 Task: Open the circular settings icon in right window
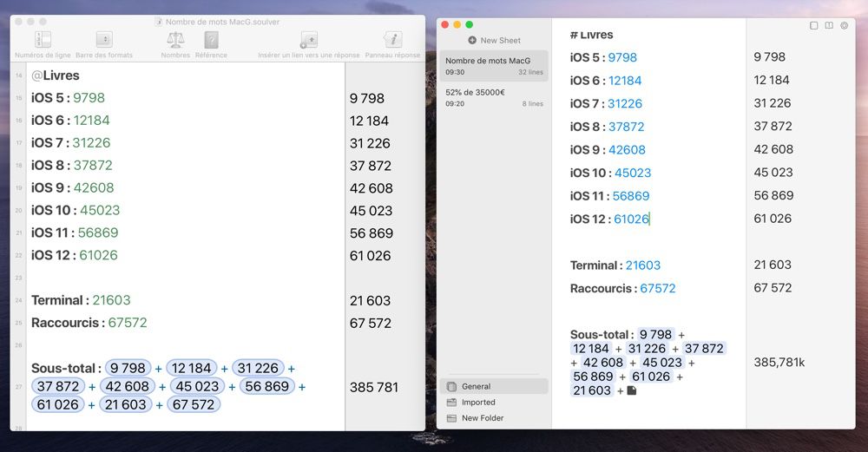click(x=845, y=25)
